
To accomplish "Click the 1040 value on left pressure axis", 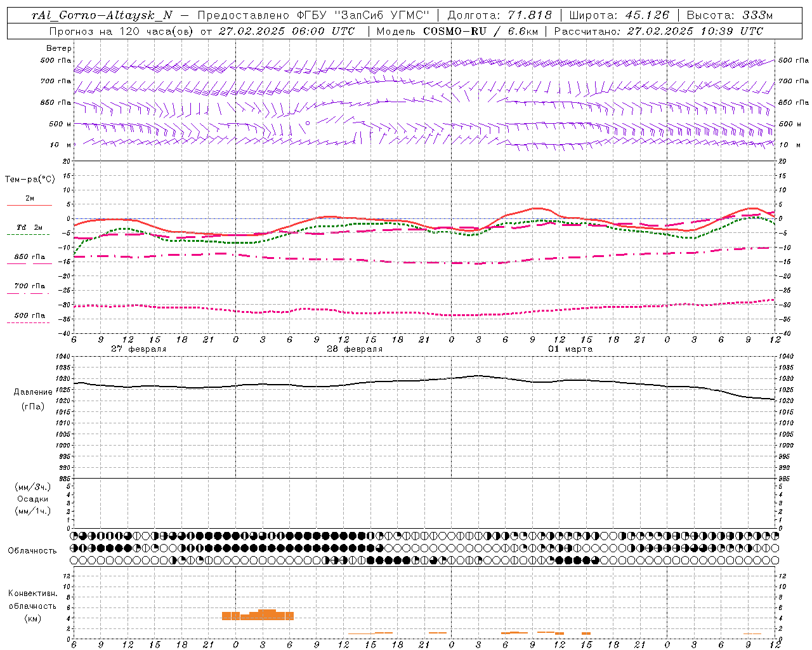I will (62, 357).
